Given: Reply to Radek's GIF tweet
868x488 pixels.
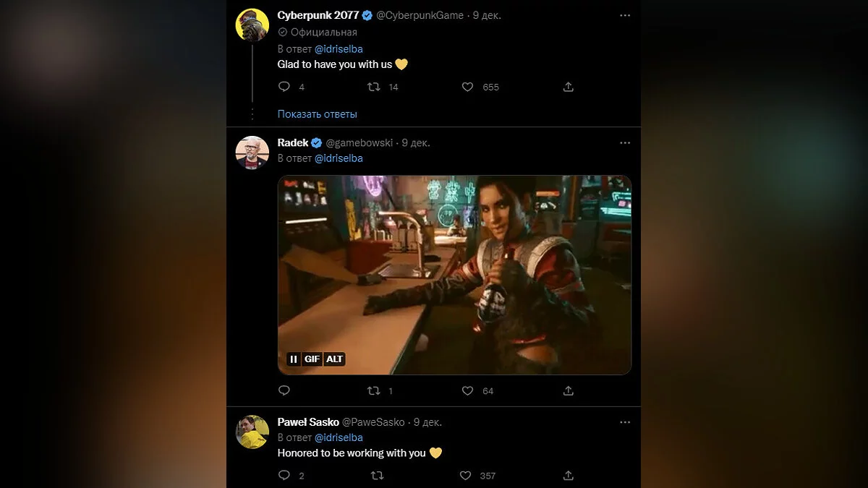Looking at the screenshot, I should point(284,390).
